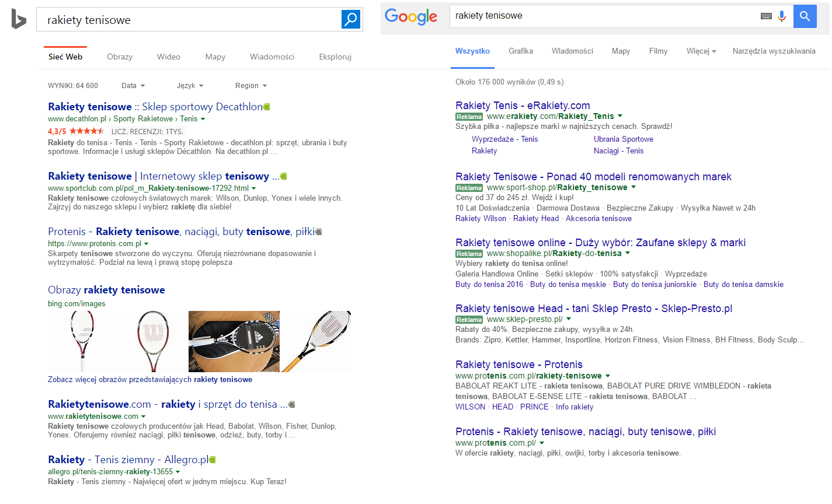Open Narzędzia wyszukiwania in Google

(x=774, y=51)
